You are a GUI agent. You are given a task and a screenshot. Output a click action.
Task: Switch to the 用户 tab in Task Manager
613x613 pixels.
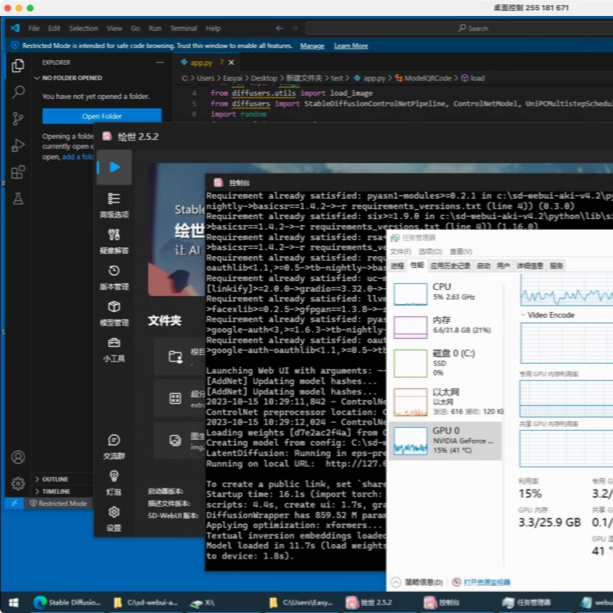503,266
